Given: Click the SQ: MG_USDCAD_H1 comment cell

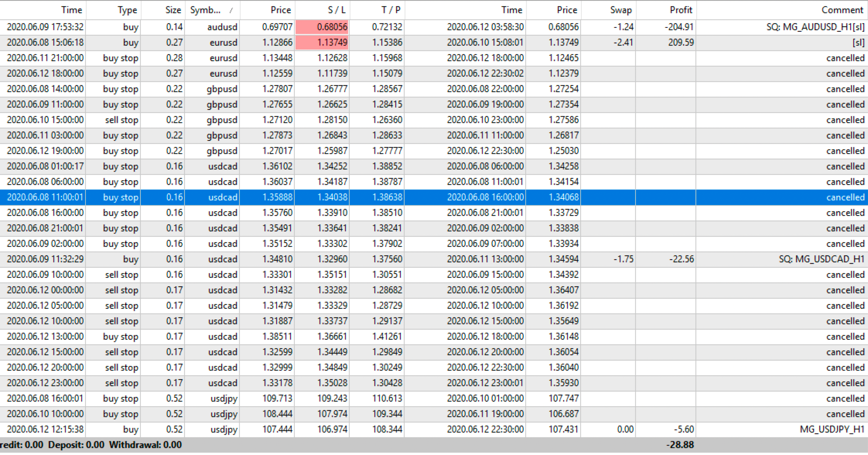Looking at the screenshot, I should [821, 259].
